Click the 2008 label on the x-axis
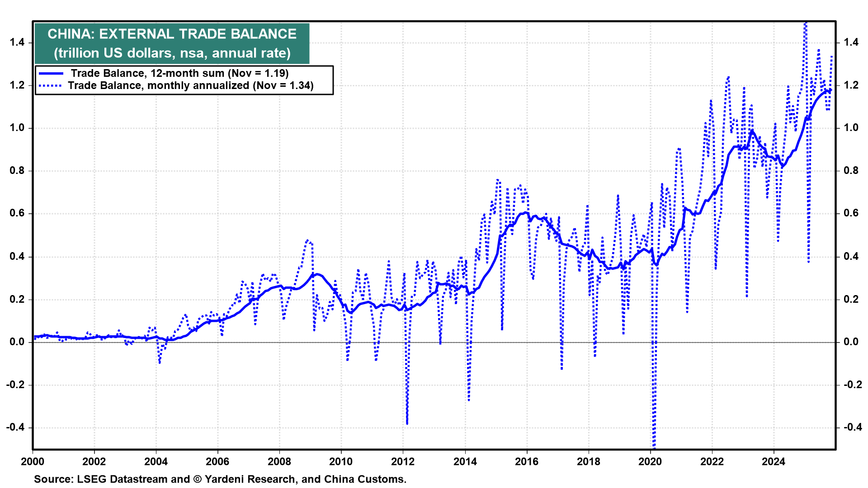The height and width of the screenshot is (488, 868). (x=279, y=461)
